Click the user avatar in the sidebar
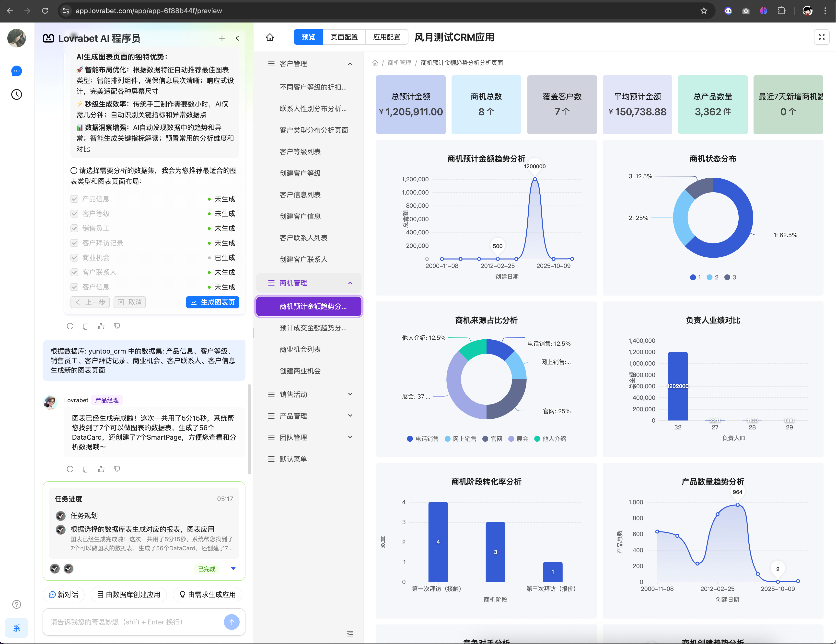The image size is (836, 644). click(x=16, y=38)
